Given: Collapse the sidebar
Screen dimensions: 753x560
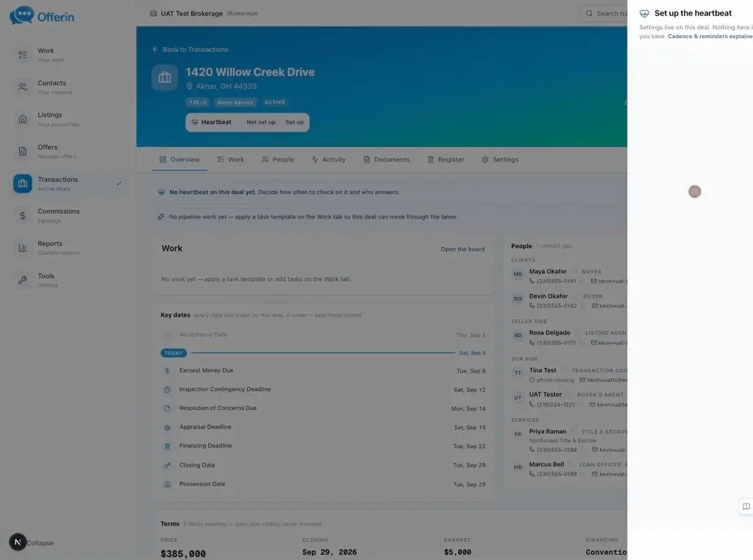Looking at the screenshot, I should 40,542.
